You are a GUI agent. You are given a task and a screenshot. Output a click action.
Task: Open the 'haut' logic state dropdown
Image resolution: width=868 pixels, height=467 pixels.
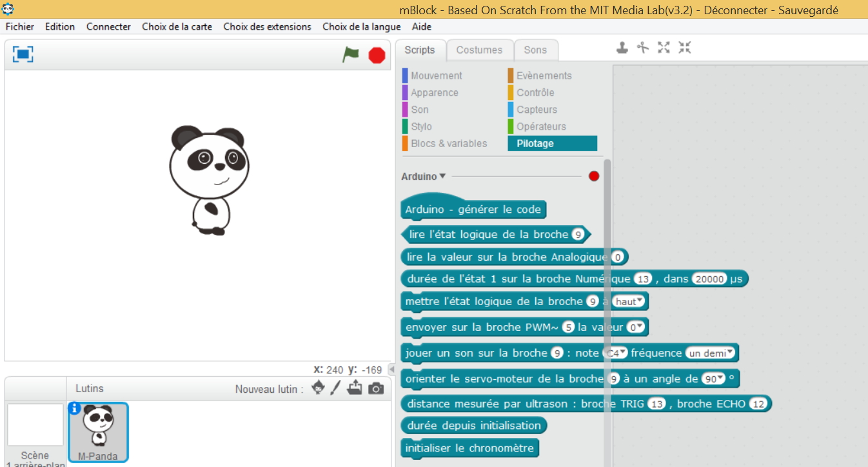coord(629,301)
